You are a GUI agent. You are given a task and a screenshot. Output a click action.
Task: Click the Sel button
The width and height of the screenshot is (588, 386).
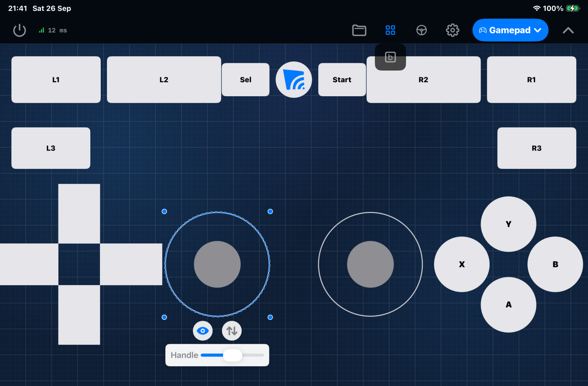point(245,80)
